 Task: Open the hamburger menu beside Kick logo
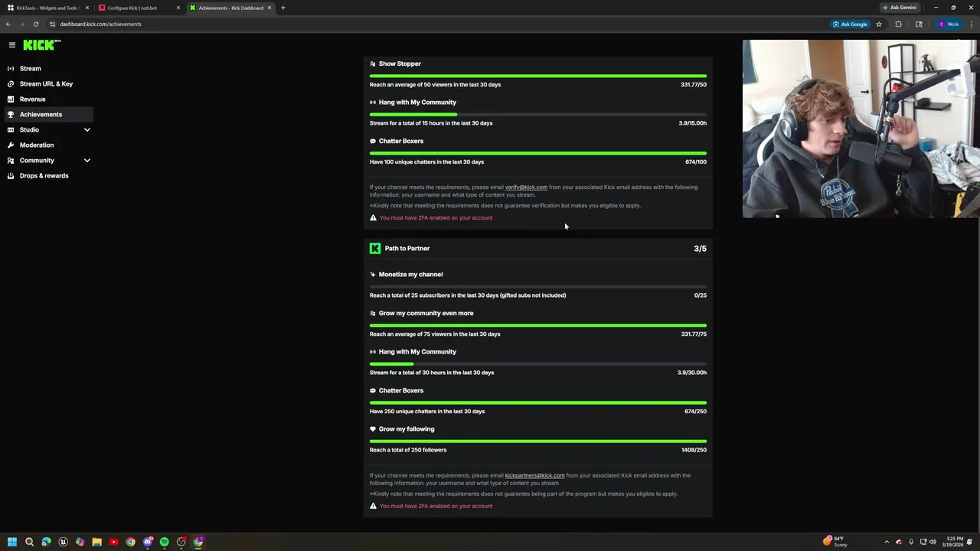[x=11, y=45]
